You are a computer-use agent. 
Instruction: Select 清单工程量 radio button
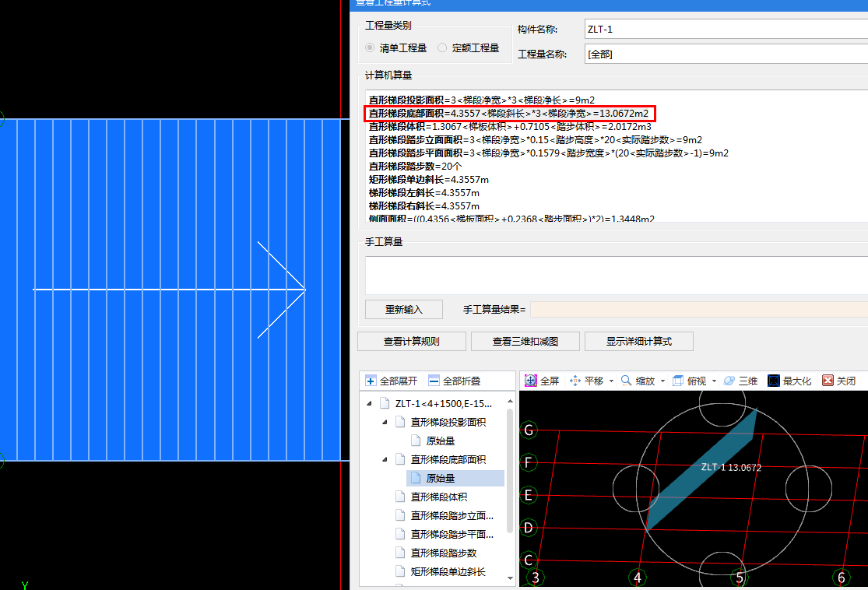pyautogui.click(x=370, y=47)
